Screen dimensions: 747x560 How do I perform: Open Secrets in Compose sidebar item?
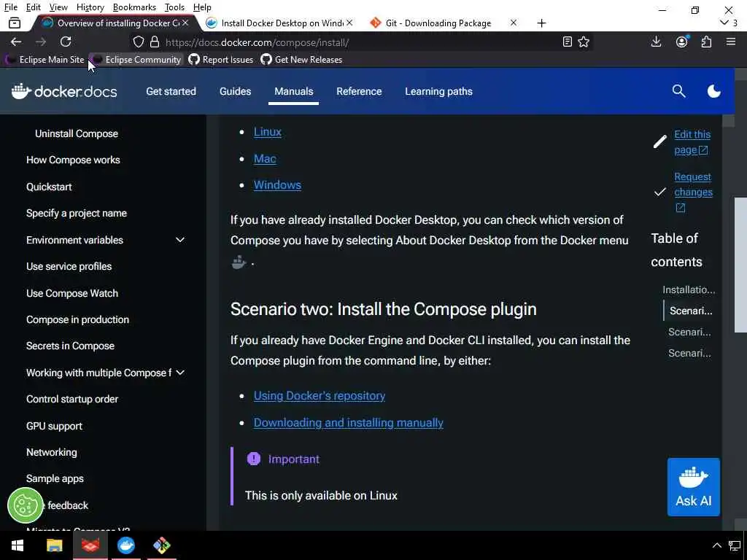[70, 346]
